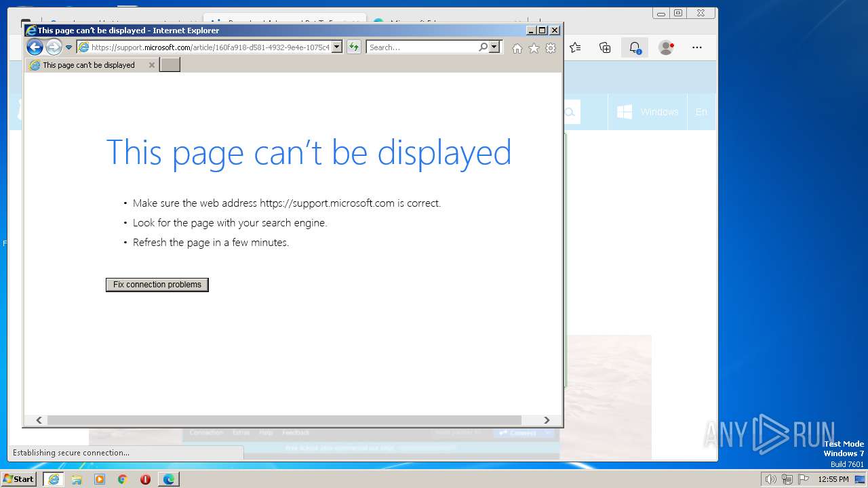The width and height of the screenshot is (868, 488).
Task: Expand the address bar autocomplete dropdown
Action: coord(336,47)
